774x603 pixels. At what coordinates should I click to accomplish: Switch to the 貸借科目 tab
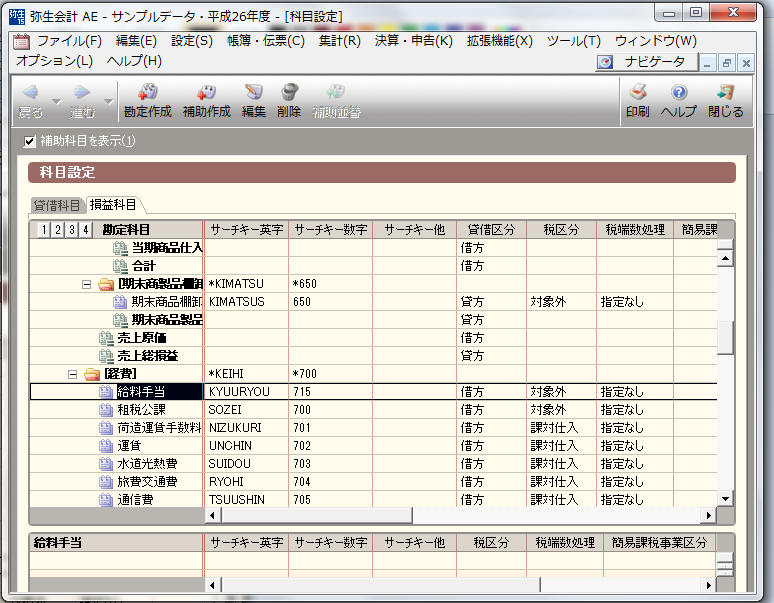pos(58,205)
